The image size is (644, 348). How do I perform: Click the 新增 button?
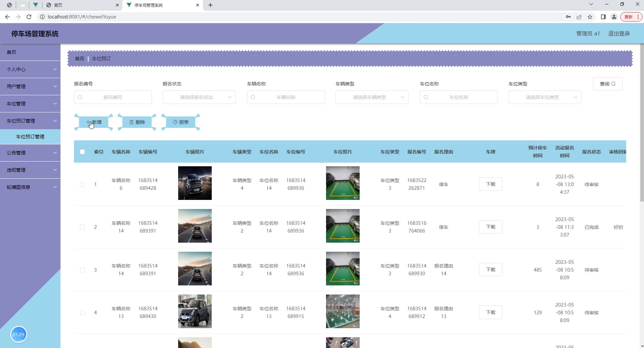click(x=94, y=122)
